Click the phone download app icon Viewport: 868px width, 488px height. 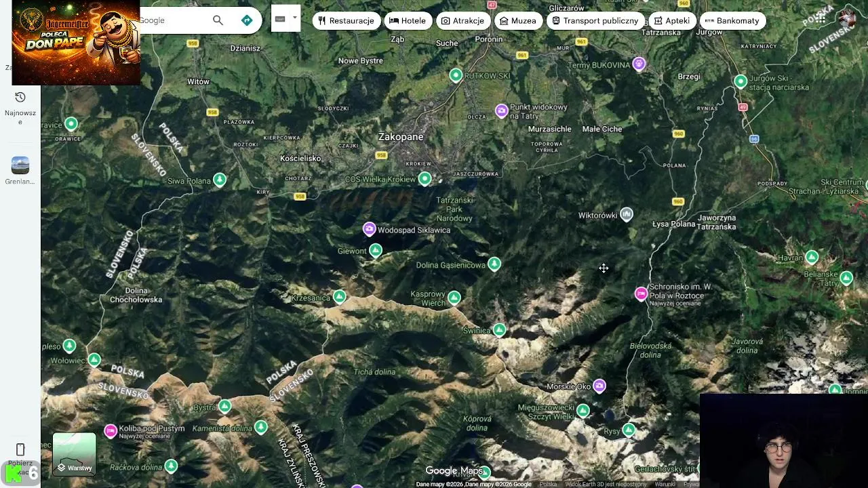[20, 450]
